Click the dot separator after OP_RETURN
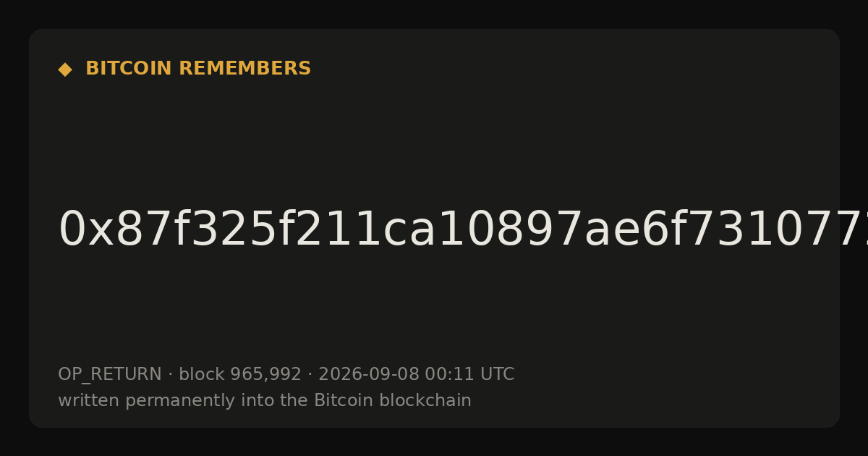This screenshot has height=456, width=868. coord(171,375)
